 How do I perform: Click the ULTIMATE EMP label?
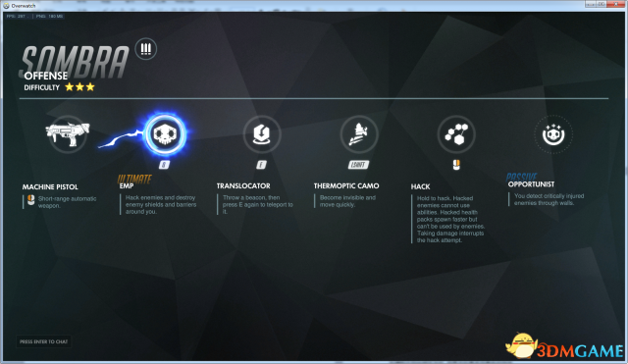point(134,182)
